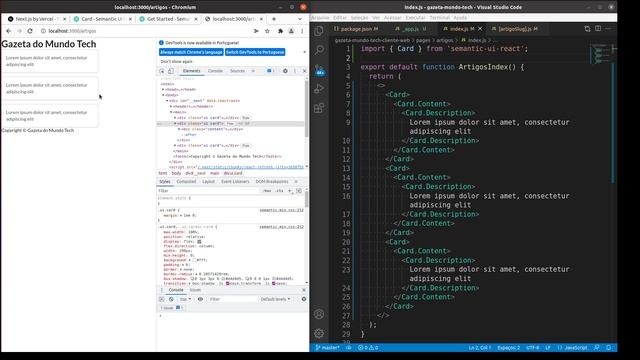This screenshot has width=640, height=360.
Task: Click Switch DevTools to Portuguese
Action: pyautogui.click(x=255, y=52)
